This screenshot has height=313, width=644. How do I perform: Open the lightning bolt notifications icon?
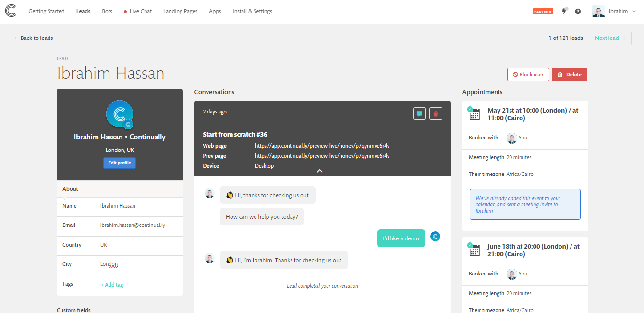[x=565, y=11]
